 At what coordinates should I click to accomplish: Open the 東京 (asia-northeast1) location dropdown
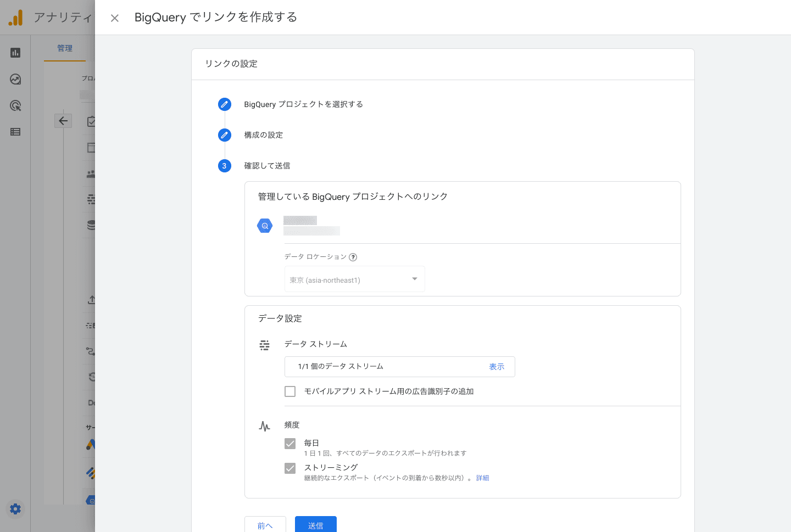click(x=354, y=279)
